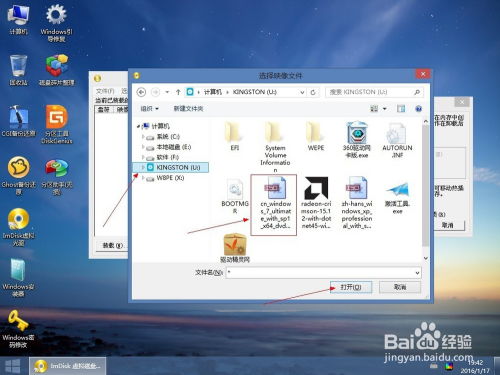Open the file name combo box dropdown

(417, 273)
